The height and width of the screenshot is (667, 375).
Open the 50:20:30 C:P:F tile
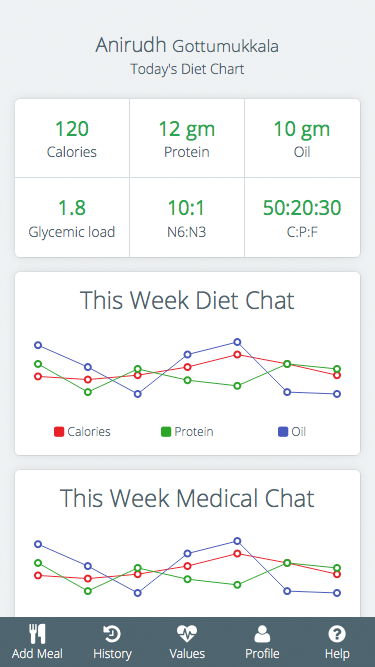302,217
